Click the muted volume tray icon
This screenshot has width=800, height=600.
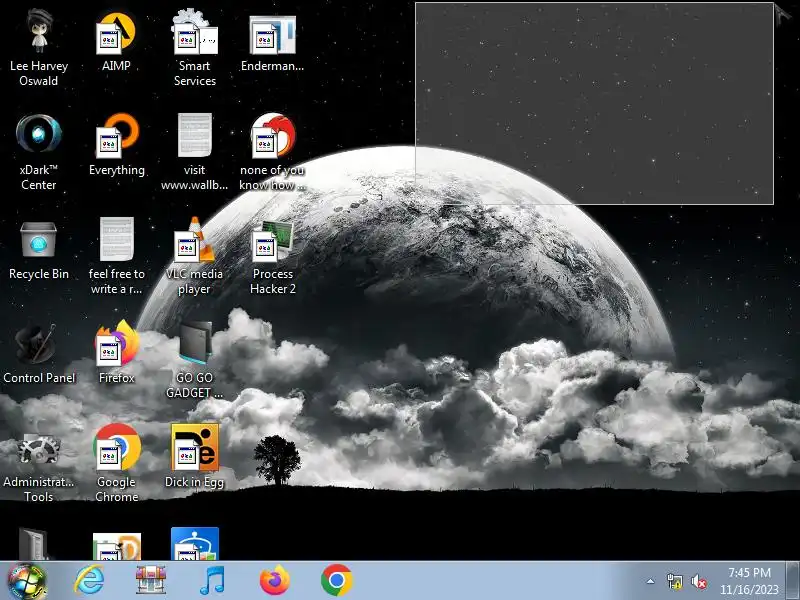(699, 581)
